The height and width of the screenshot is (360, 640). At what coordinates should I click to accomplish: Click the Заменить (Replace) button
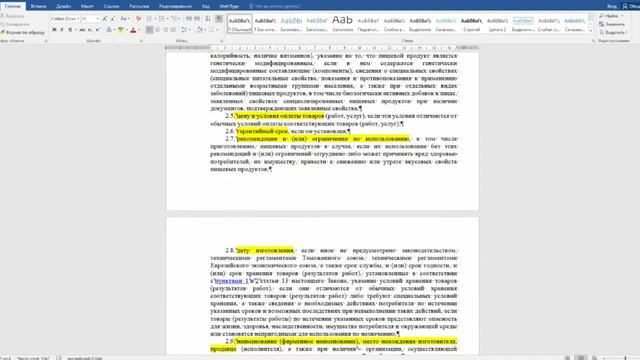pyautogui.click(x=612, y=24)
